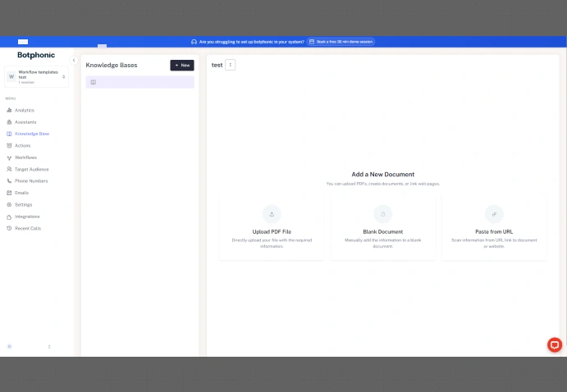Viewport: 567px width, 392px height.
Task: Click the Emails envelope icon
Action: (9, 193)
